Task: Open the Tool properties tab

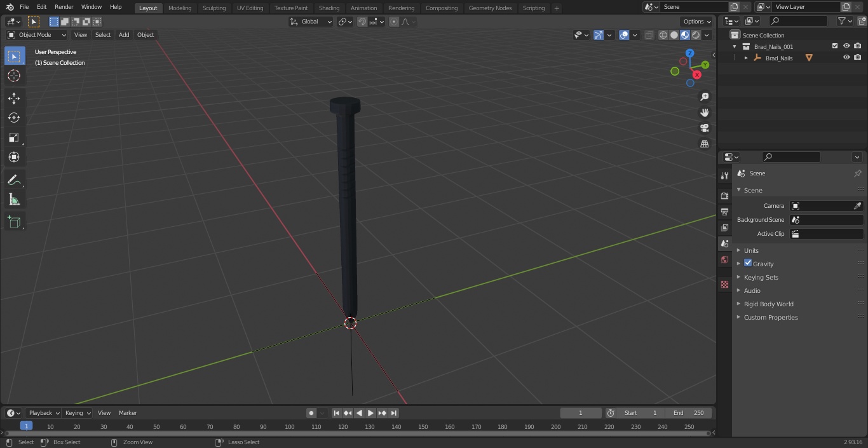Action: coord(724,175)
